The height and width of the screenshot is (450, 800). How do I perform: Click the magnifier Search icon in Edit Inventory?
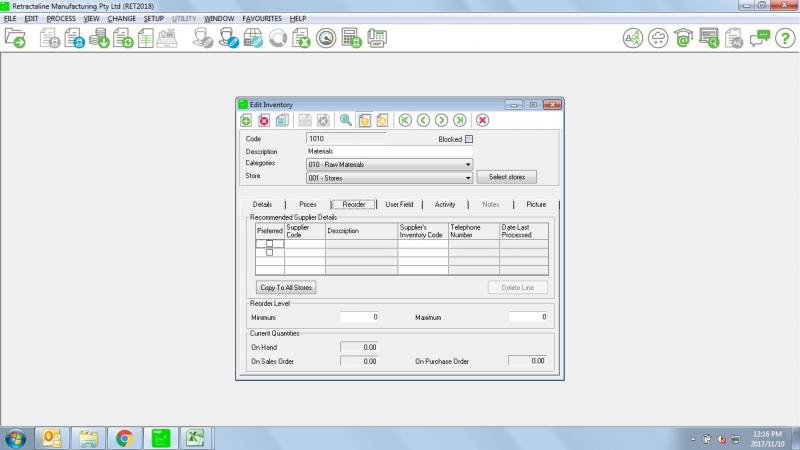point(346,120)
